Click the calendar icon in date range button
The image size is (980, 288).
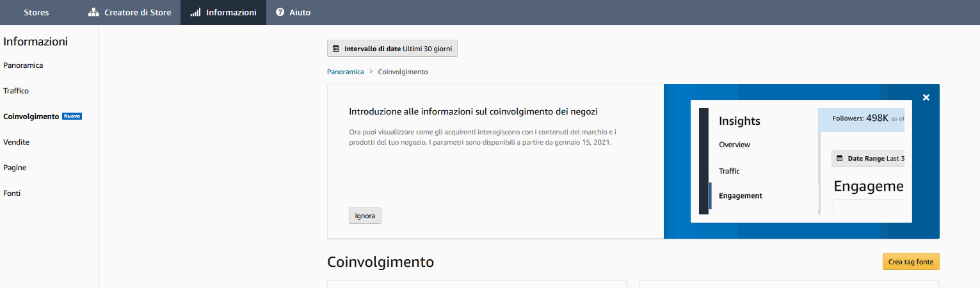(x=336, y=49)
